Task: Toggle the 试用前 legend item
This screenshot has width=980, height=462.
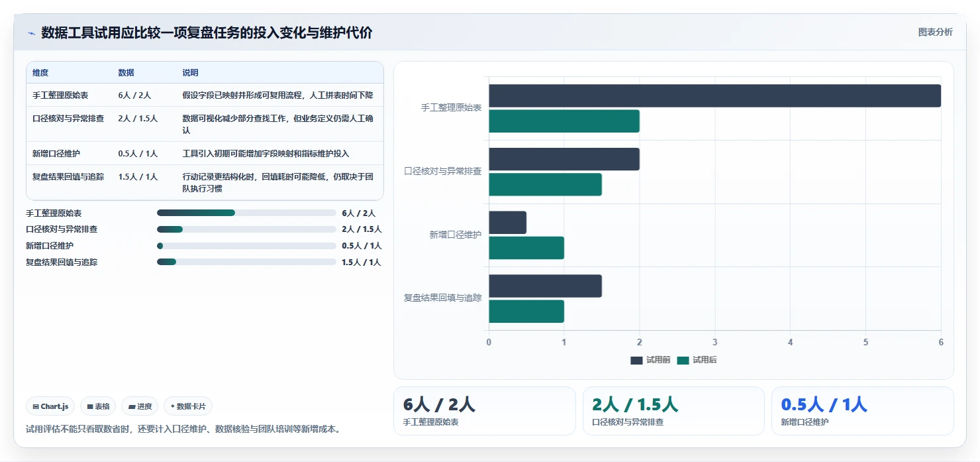Action: 651,360
